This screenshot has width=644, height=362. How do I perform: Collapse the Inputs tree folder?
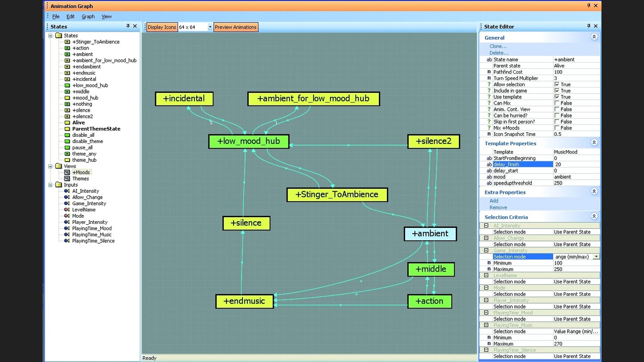tap(51, 185)
